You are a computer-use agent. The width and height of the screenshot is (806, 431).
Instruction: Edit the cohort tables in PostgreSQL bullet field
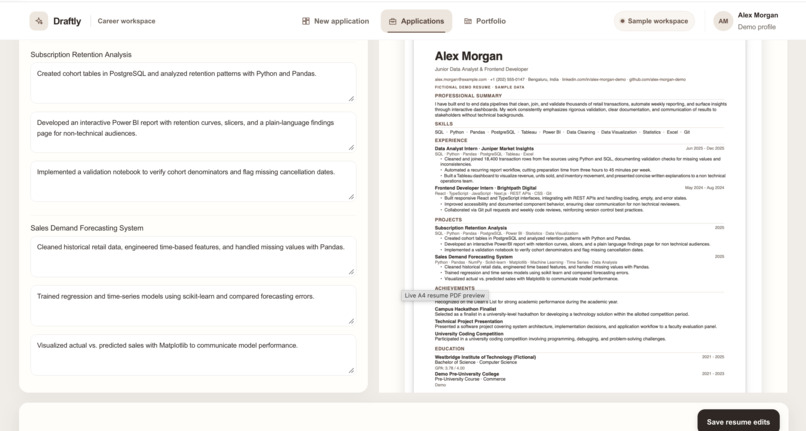click(x=193, y=83)
